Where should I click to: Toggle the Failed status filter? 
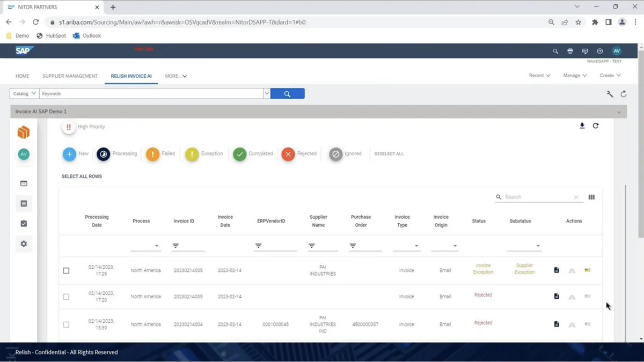(152, 154)
